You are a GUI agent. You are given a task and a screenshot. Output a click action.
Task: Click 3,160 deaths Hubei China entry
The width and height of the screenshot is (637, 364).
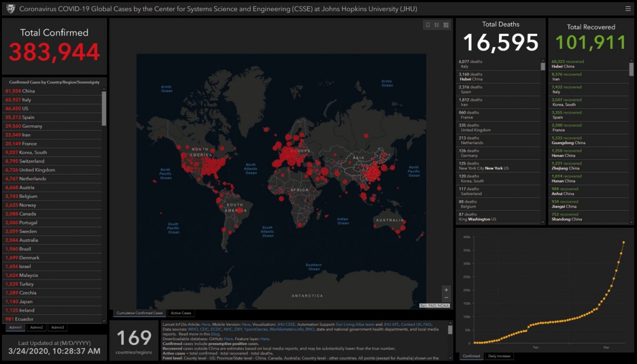pos(498,76)
